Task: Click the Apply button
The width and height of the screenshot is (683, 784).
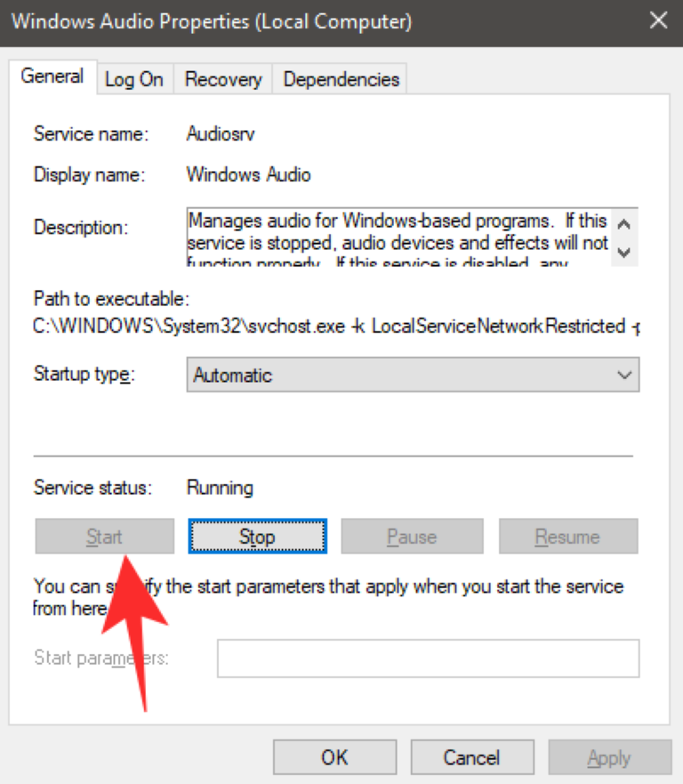Action: pos(609,757)
